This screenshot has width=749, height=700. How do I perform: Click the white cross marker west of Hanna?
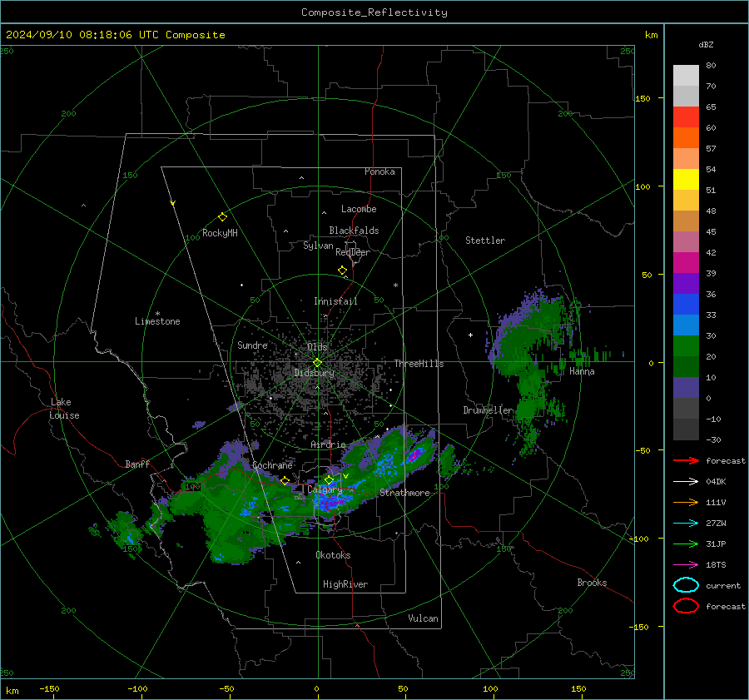470,335
